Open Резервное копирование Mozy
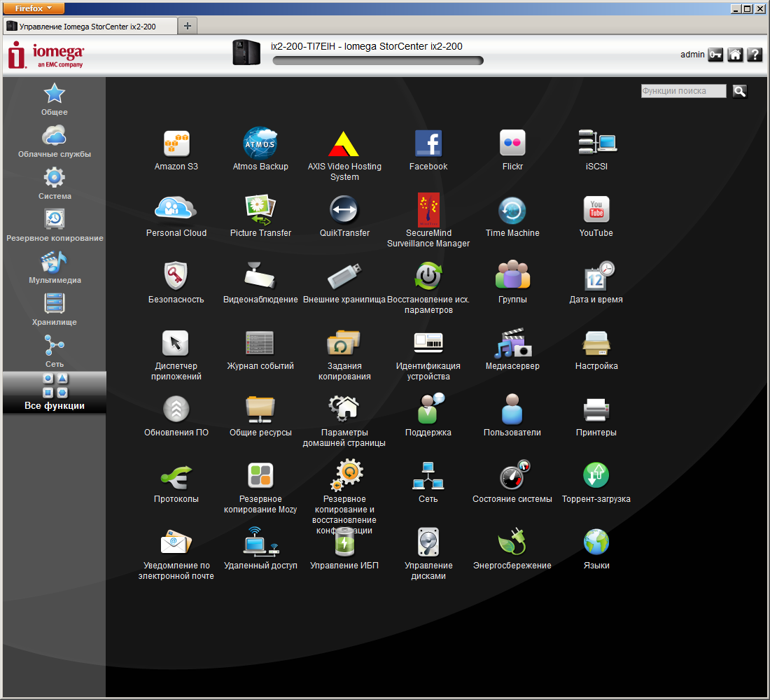The height and width of the screenshot is (700, 770). [x=260, y=475]
